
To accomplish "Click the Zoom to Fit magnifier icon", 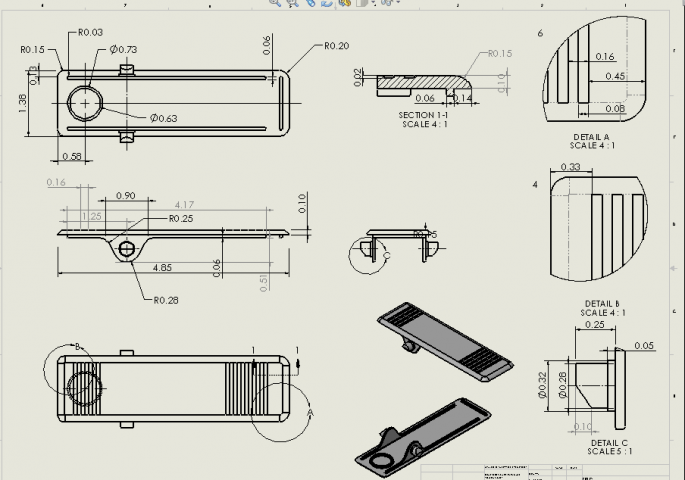I will (274, 3).
